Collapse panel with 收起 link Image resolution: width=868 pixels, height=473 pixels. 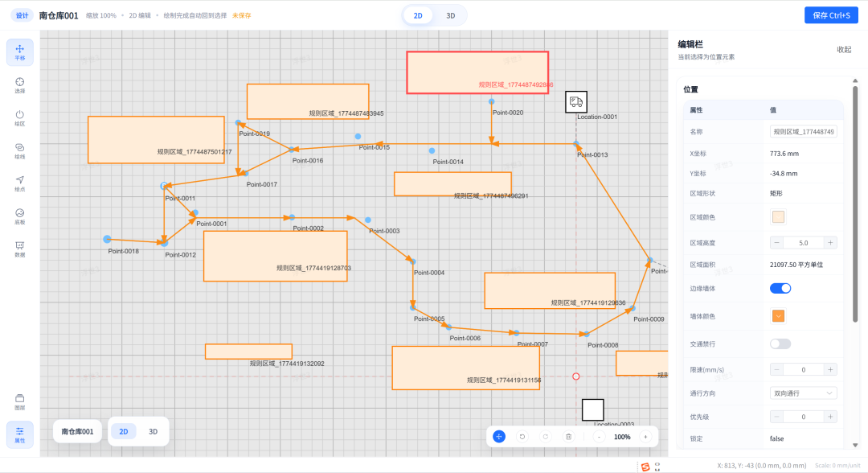click(844, 49)
